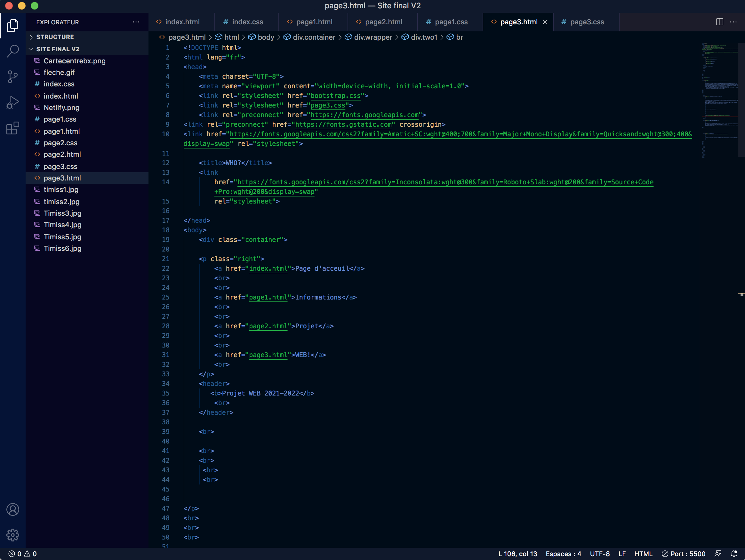Open fleche.gif in the explorer
The image size is (745, 560).
[x=87, y=72]
